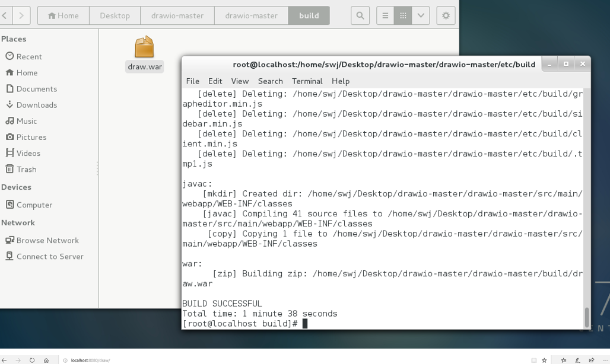Click the site info icon in address bar

pos(65,360)
